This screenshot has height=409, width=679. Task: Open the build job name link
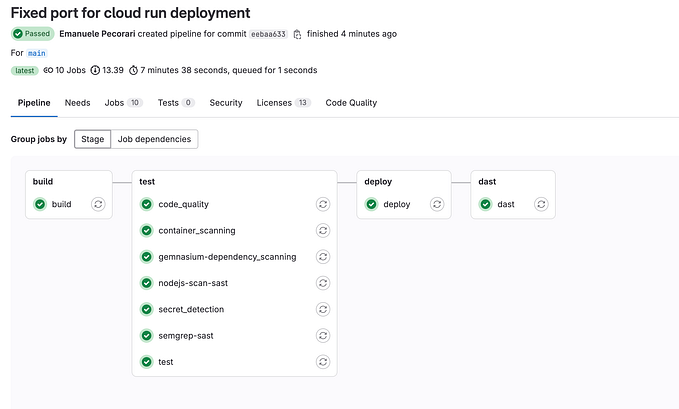(61, 204)
